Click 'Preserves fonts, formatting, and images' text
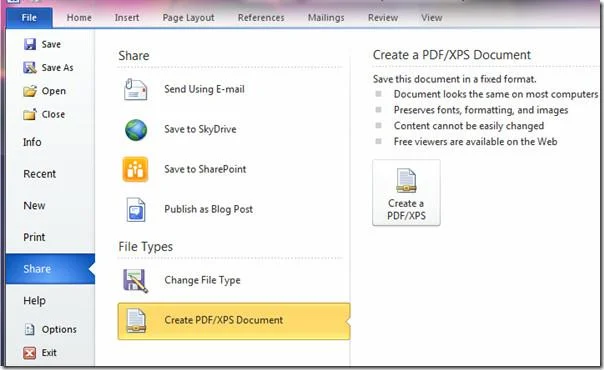This screenshot has height=370, width=604. pos(481,110)
